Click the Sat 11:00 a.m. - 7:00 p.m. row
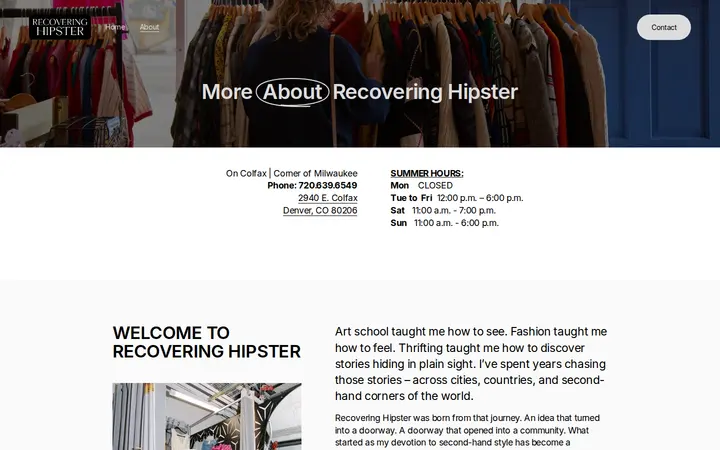 (443, 210)
